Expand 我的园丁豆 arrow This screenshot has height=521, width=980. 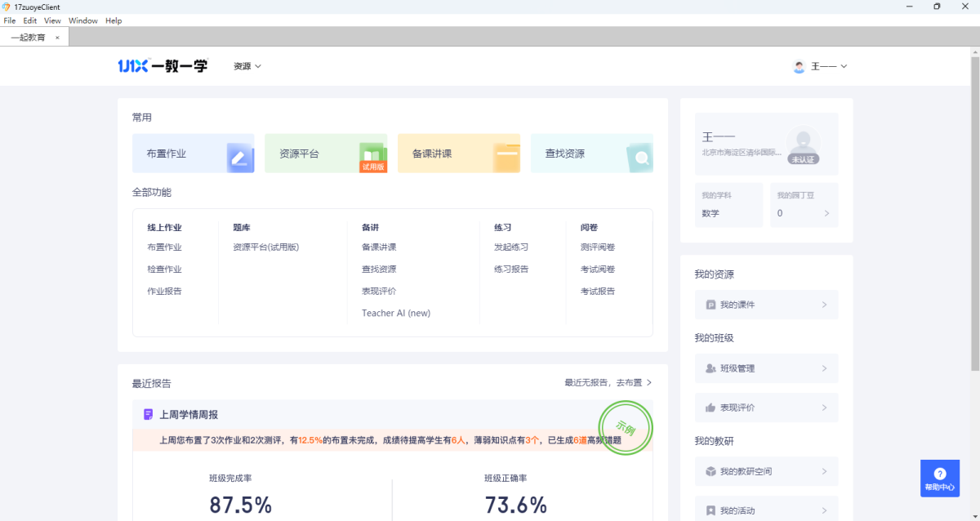tap(826, 213)
